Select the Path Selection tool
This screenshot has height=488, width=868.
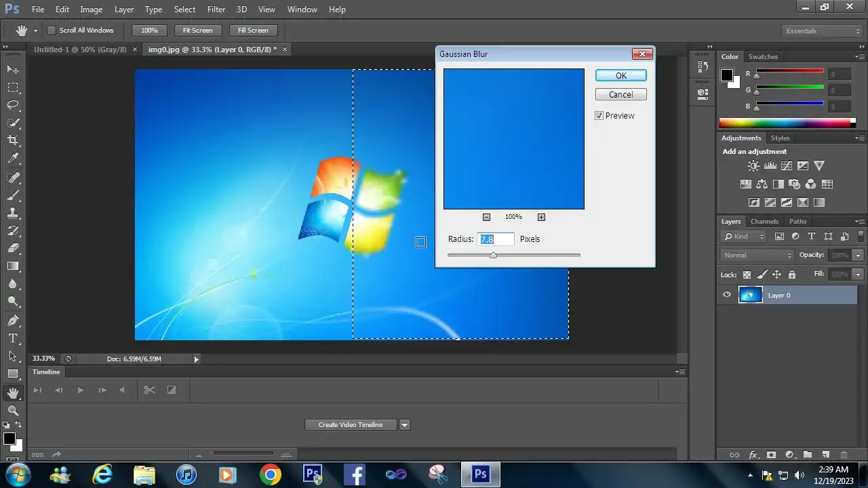13,356
